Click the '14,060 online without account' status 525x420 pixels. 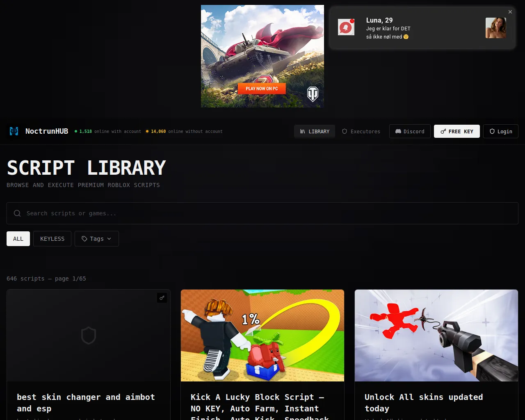coord(184,131)
